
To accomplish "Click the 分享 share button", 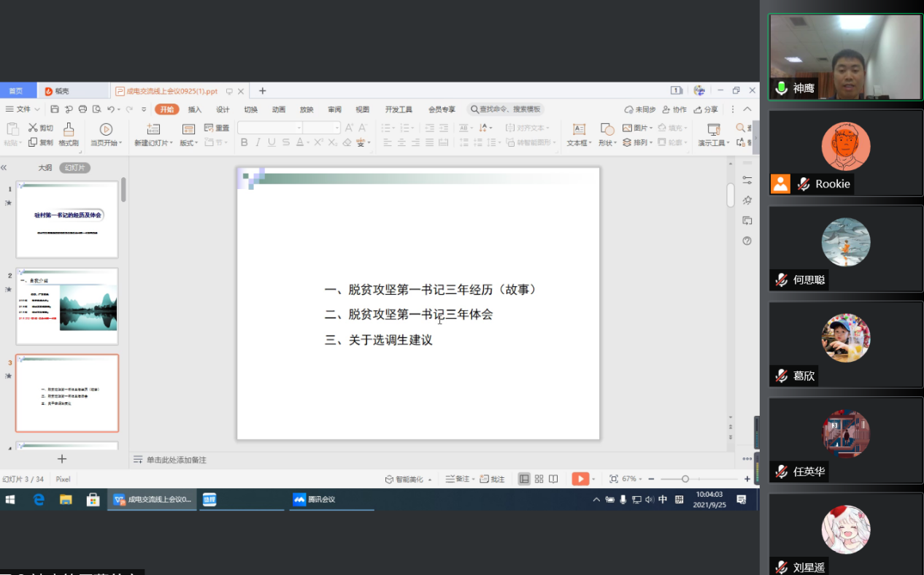I will click(706, 109).
